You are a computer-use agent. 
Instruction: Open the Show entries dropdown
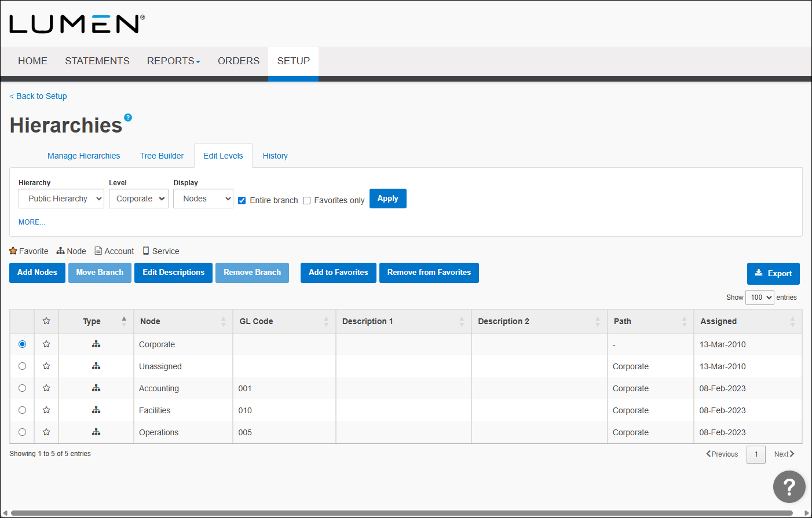click(x=759, y=297)
